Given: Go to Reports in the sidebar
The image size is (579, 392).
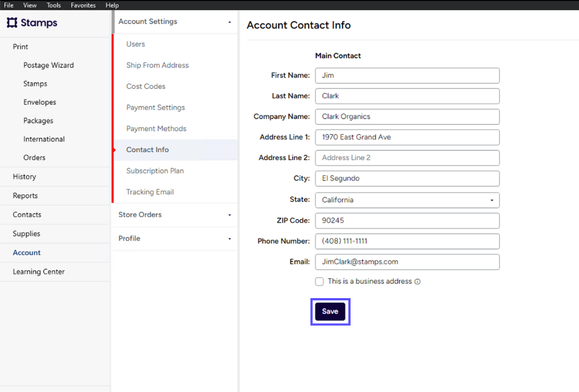Looking at the screenshot, I should (55, 196).
